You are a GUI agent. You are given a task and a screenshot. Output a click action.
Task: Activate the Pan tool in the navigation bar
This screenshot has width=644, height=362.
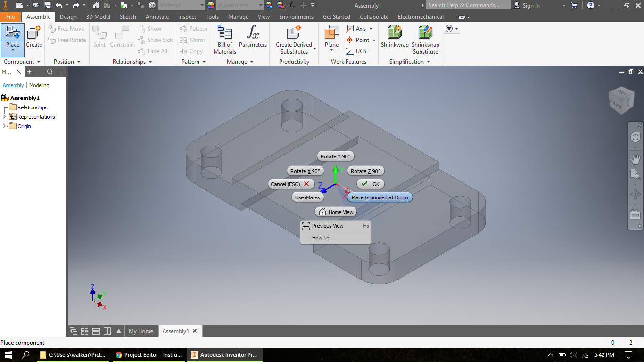click(635, 159)
